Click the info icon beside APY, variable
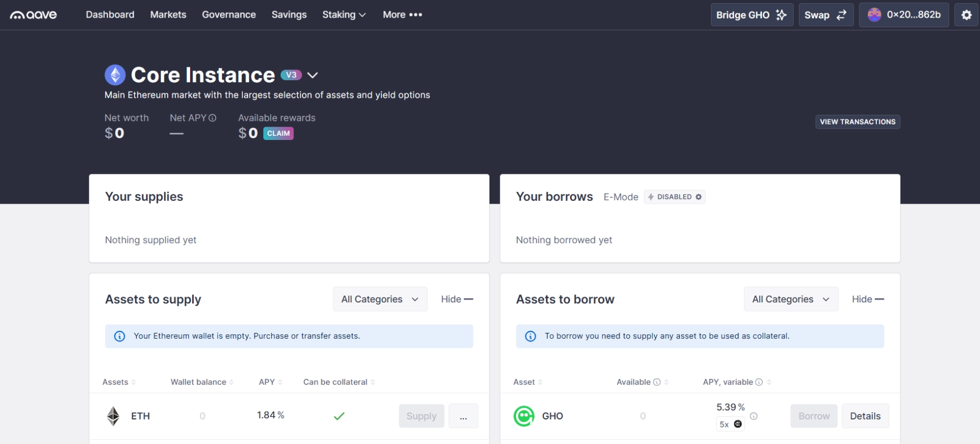 click(758, 382)
